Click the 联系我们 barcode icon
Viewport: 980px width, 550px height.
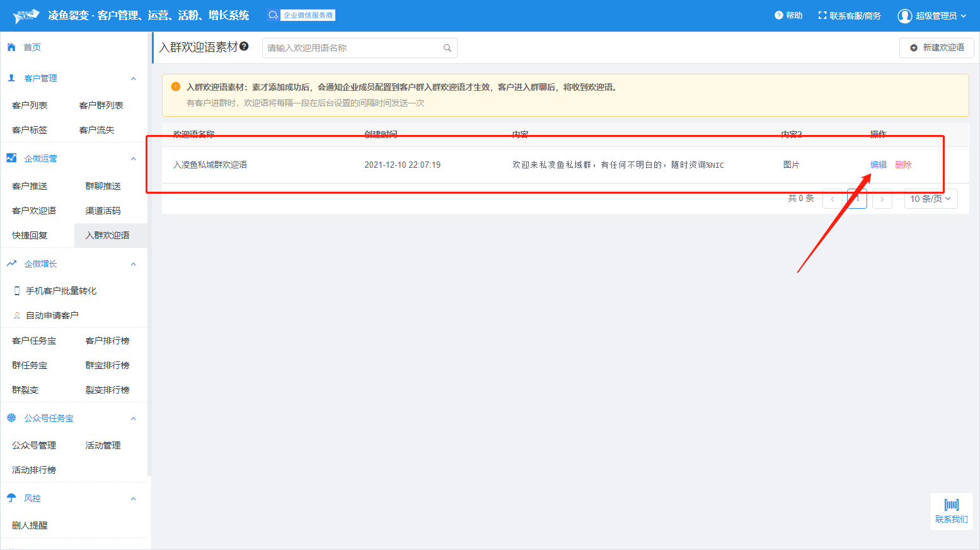point(951,505)
